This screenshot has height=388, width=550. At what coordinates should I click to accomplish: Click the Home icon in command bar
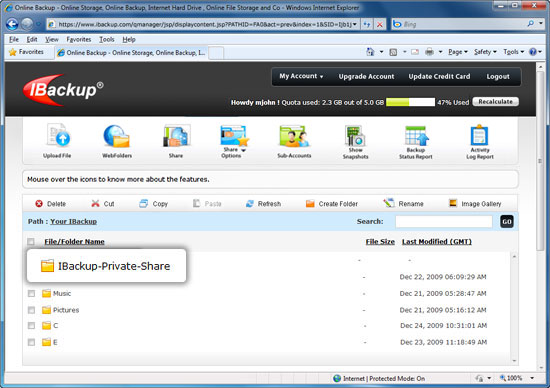[370, 52]
